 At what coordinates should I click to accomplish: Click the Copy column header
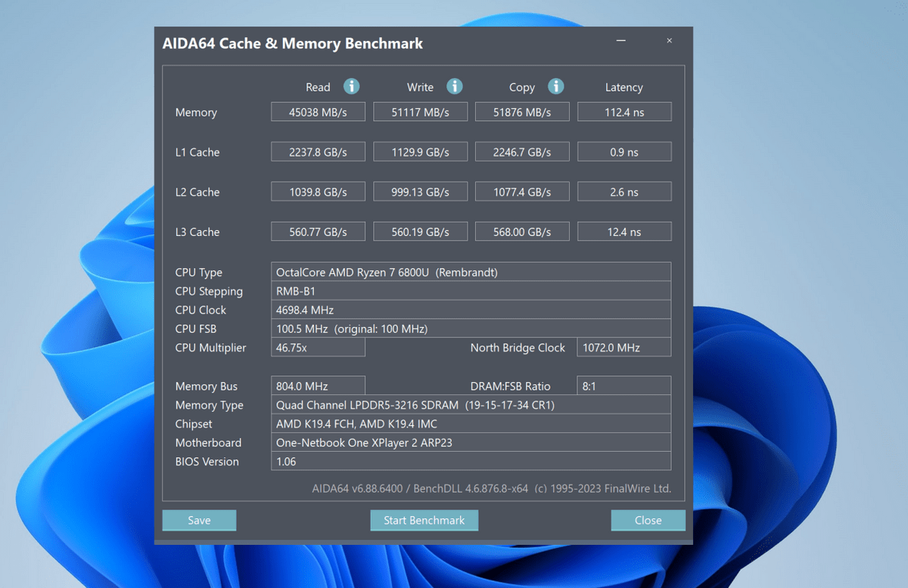(522, 87)
